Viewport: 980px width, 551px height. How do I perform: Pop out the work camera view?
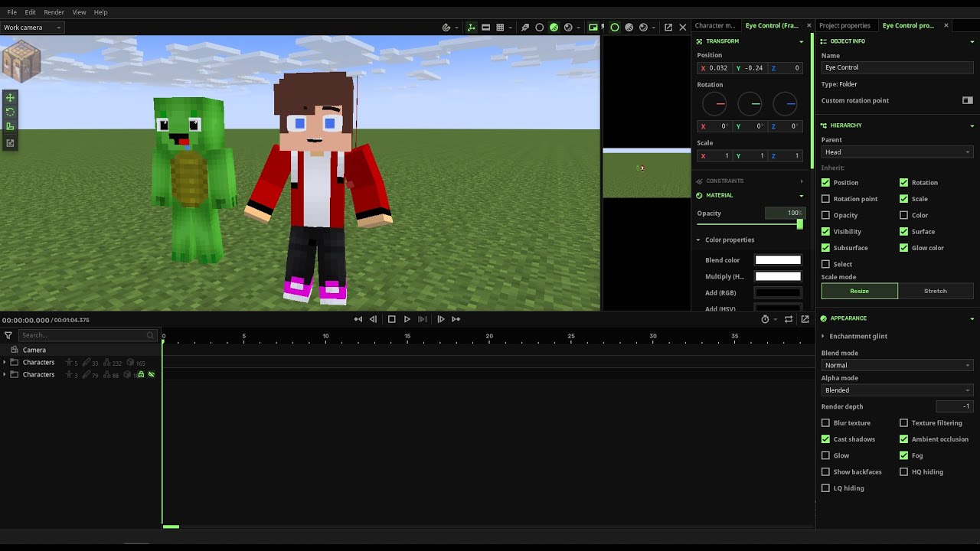point(668,28)
